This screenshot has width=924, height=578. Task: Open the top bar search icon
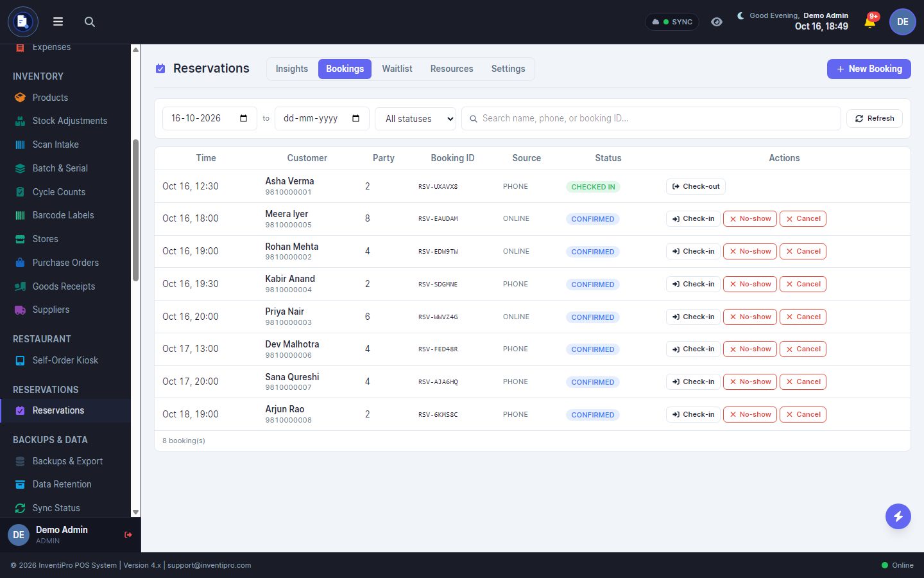click(90, 22)
